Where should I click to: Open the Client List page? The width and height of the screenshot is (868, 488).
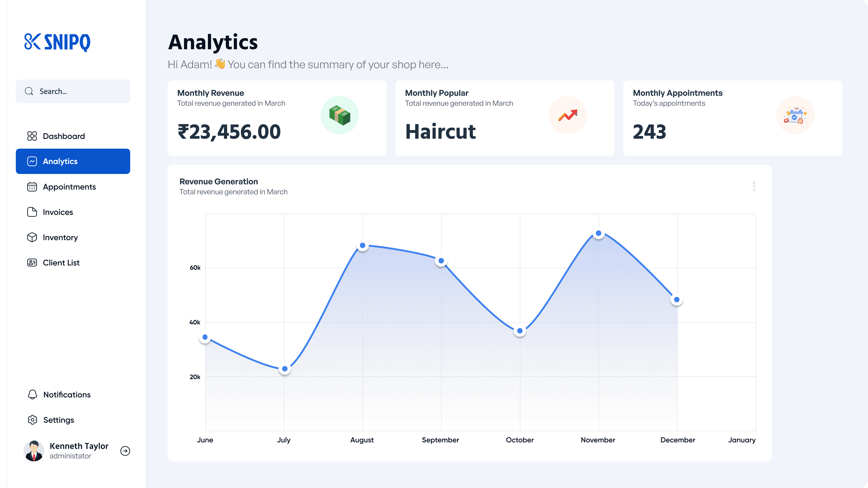(x=61, y=263)
